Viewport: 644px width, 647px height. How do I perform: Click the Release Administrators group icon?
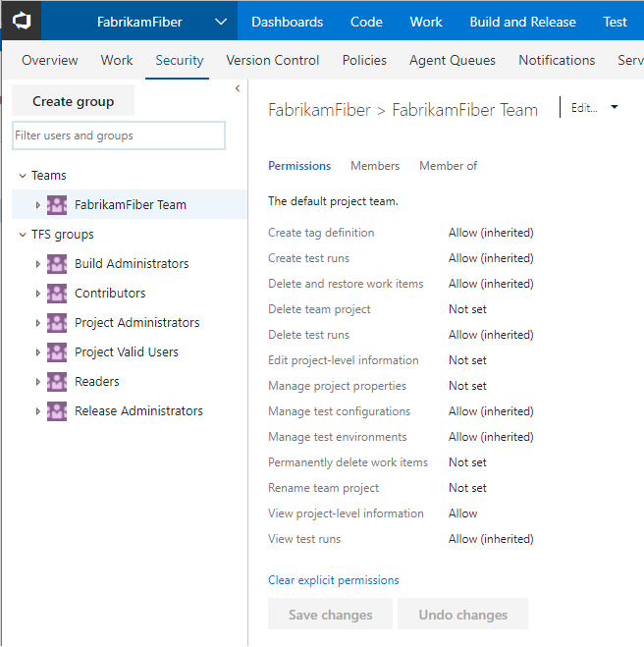(x=57, y=411)
